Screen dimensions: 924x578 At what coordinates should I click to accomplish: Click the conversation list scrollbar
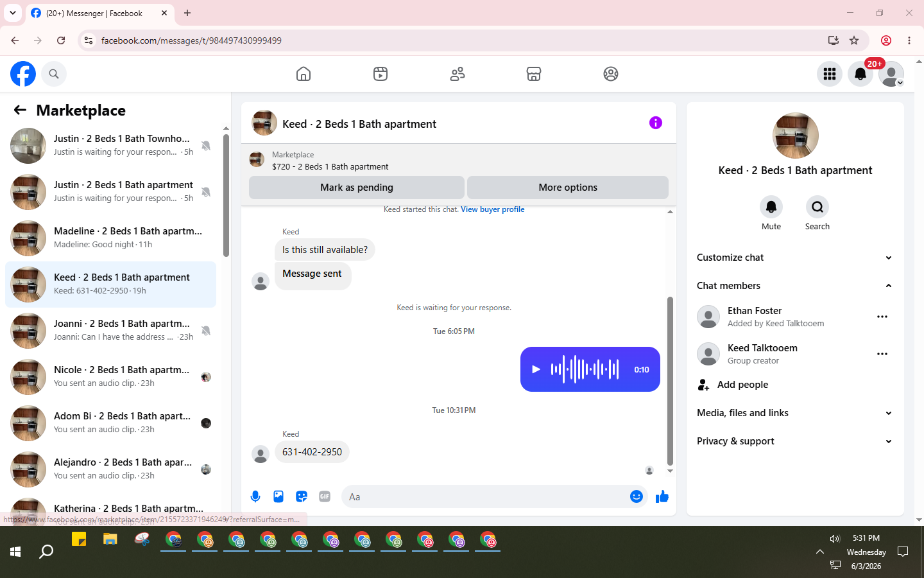[x=226, y=196]
